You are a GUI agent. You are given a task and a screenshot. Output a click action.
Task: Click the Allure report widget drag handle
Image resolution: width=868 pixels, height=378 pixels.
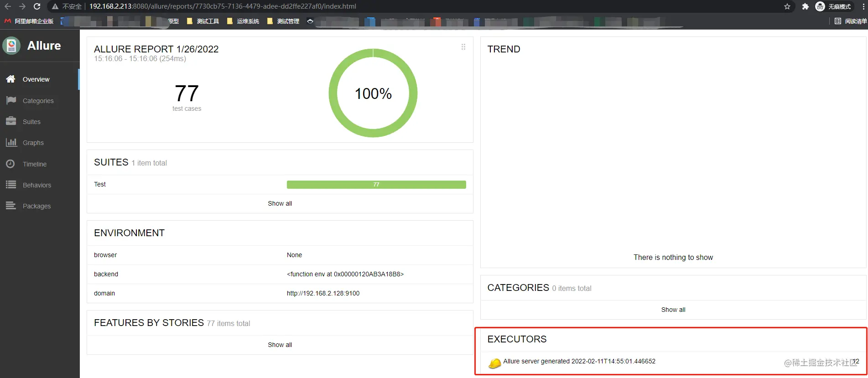(x=463, y=47)
